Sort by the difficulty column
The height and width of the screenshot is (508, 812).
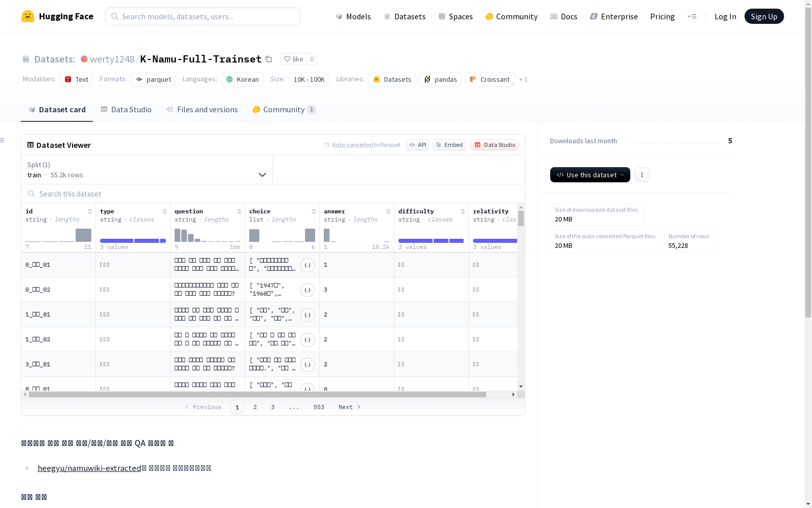(463, 211)
